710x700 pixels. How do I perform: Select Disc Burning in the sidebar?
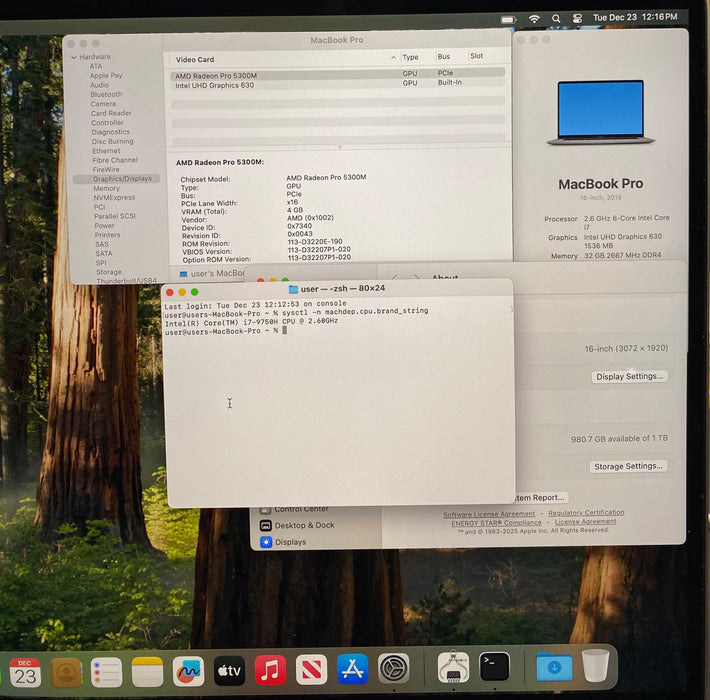coord(112,141)
